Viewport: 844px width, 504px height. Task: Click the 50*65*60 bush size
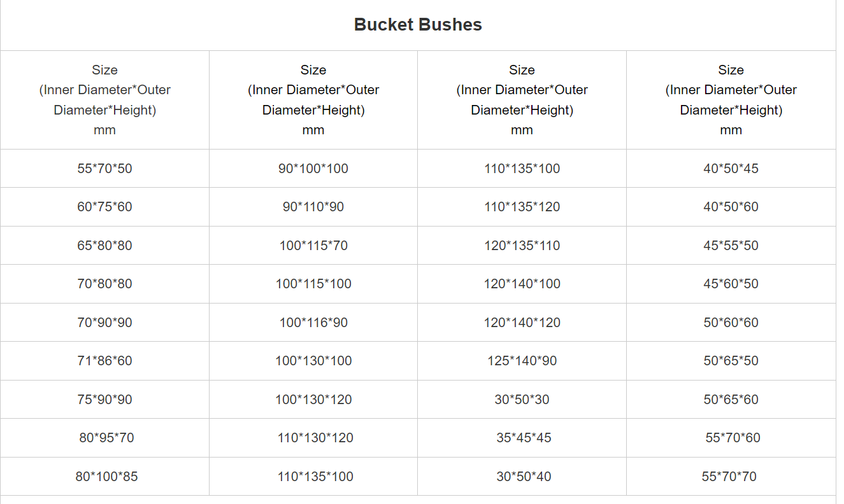(731, 400)
